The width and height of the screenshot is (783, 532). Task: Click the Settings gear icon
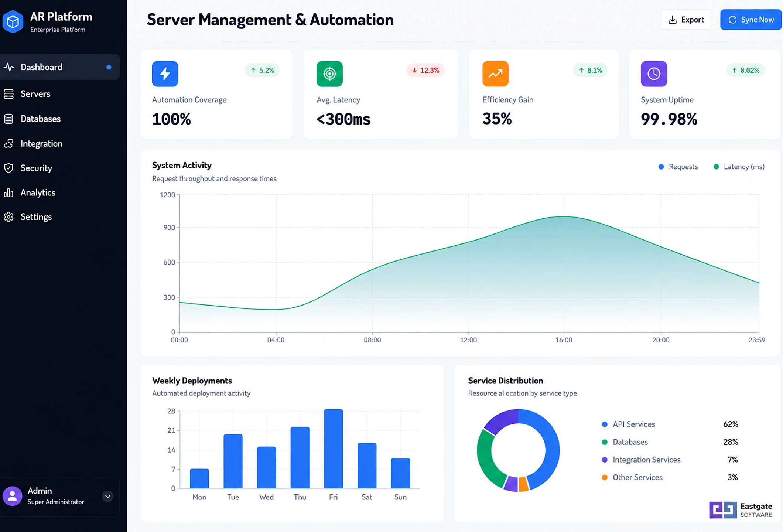pyautogui.click(x=9, y=217)
